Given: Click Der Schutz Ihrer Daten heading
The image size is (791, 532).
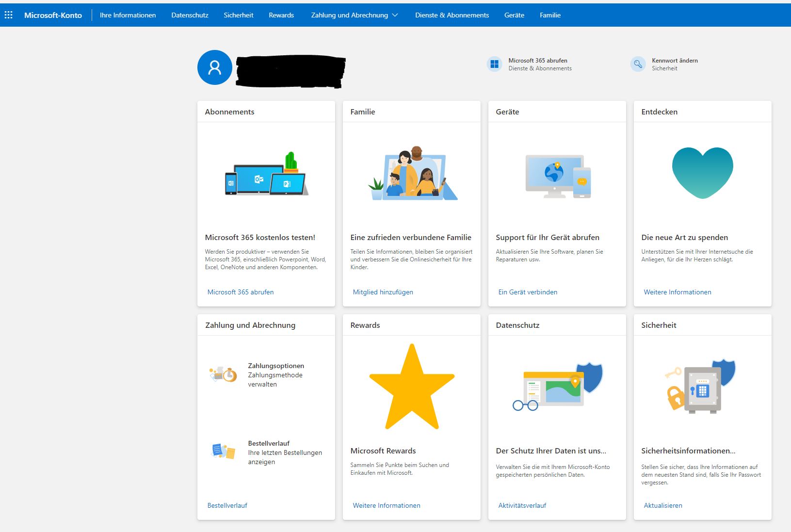Looking at the screenshot, I should pyautogui.click(x=551, y=451).
